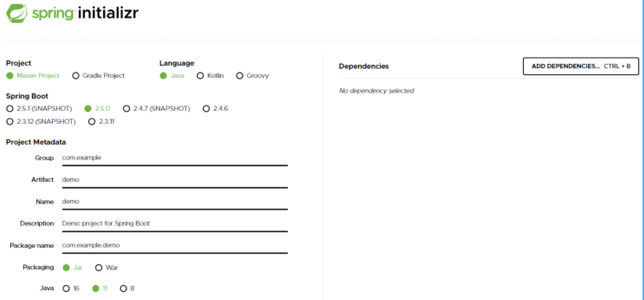Click the Dependencies heading

point(364,66)
